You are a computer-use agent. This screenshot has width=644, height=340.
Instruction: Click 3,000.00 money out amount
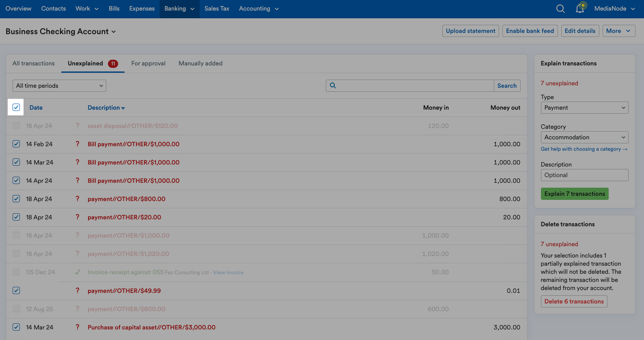(507, 327)
